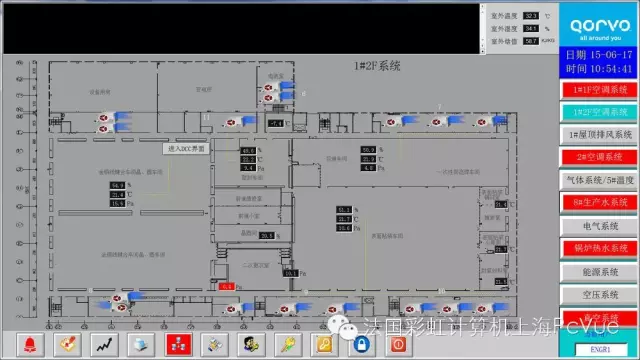Viewport: 640px width, 360px height.
Task: Click the orange key icon button
Action: tap(324, 345)
